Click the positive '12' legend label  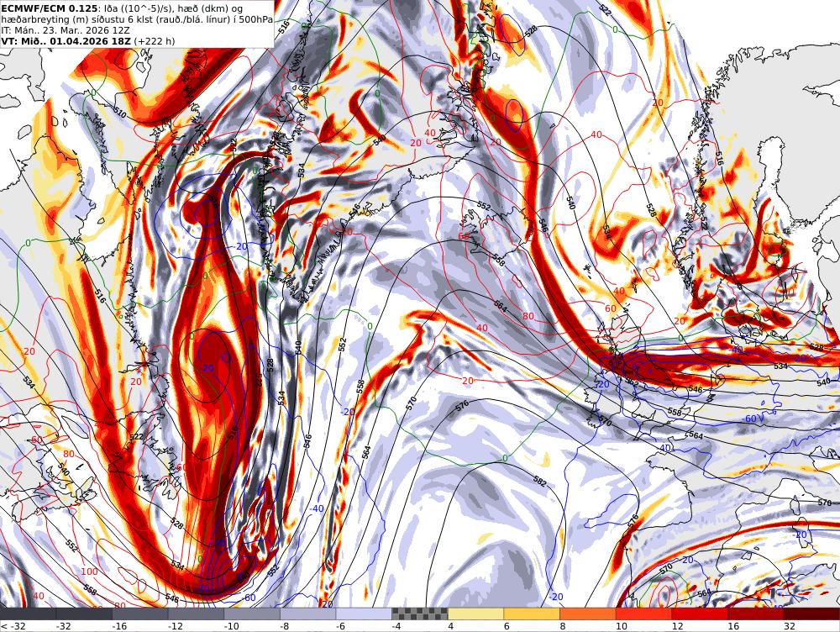coord(677,626)
